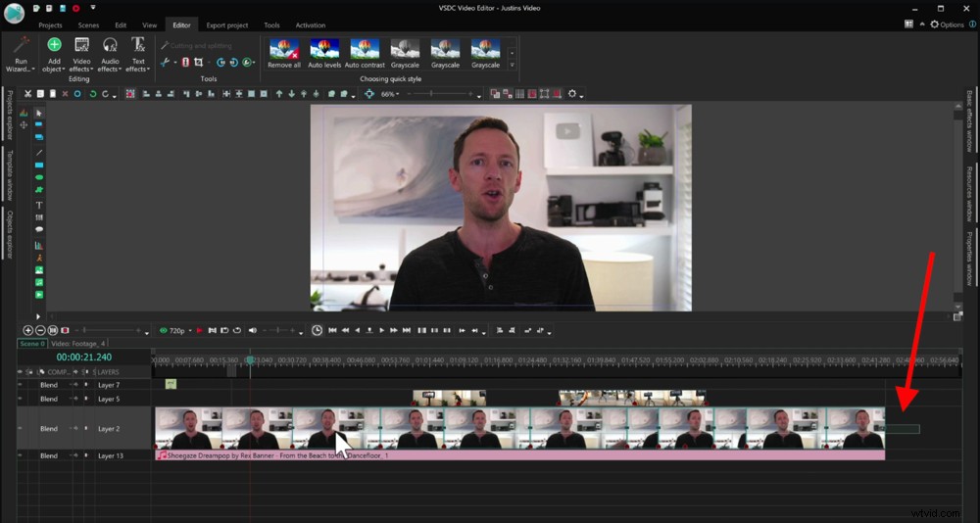Toggle visibility eye of Layer 7
Screen dimensions: 980x523
pos(20,385)
